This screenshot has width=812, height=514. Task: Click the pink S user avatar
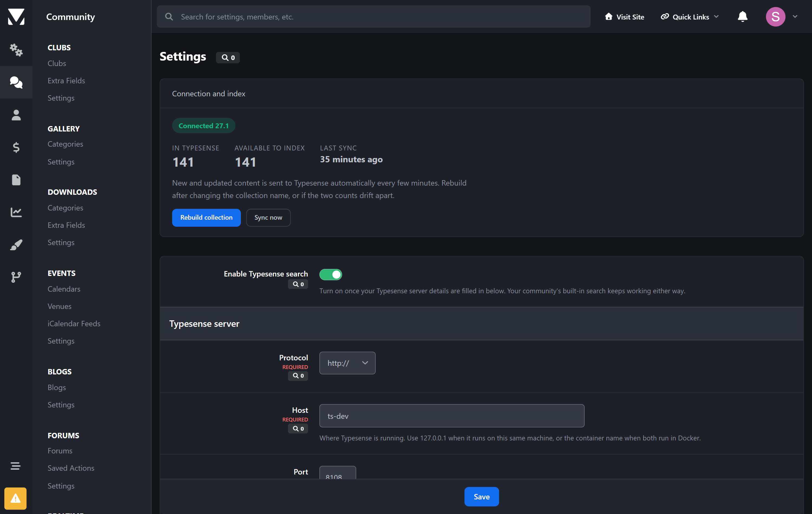[775, 17]
